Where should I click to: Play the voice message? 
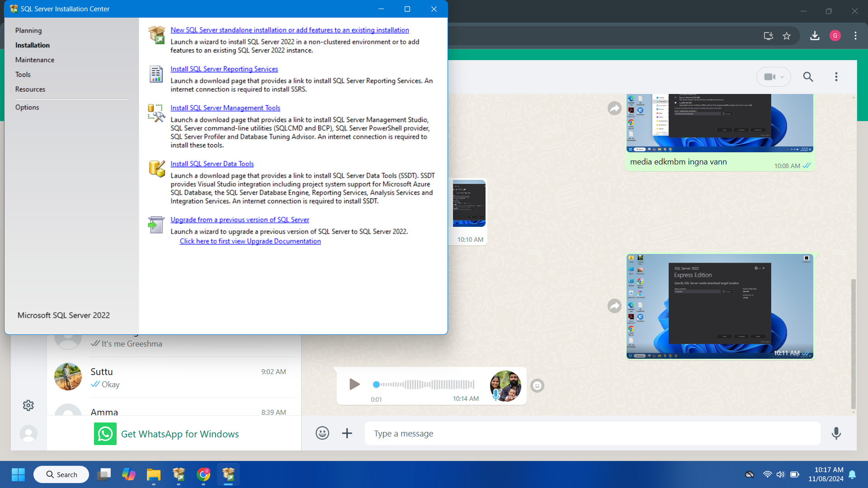pyautogui.click(x=354, y=385)
